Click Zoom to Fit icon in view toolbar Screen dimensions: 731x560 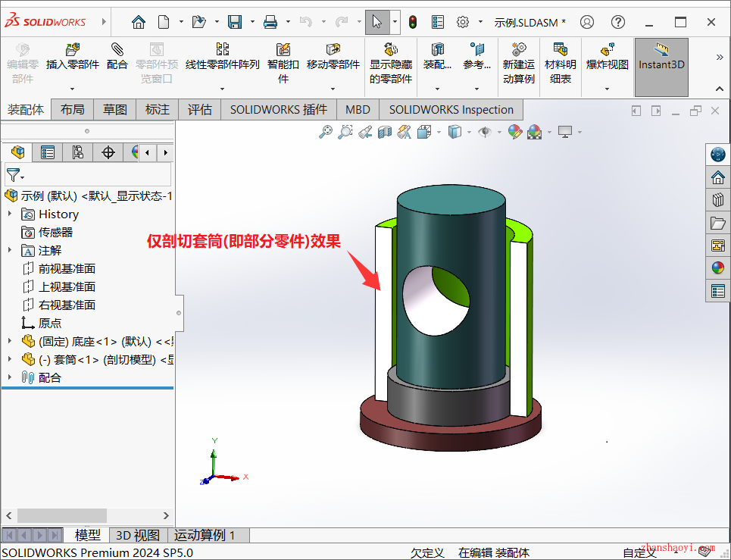tap(326, 132)
